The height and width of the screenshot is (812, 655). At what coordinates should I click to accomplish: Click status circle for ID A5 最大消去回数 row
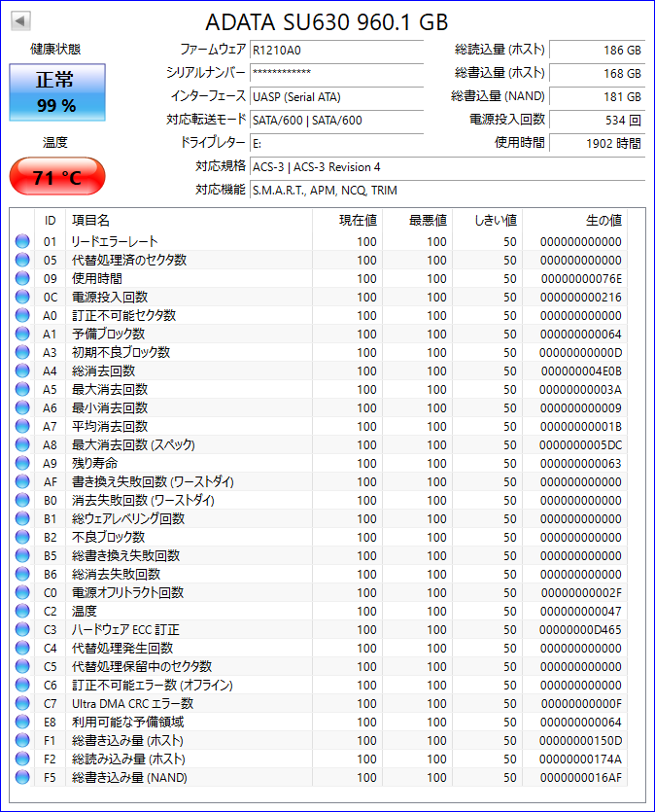pos(22,389)
